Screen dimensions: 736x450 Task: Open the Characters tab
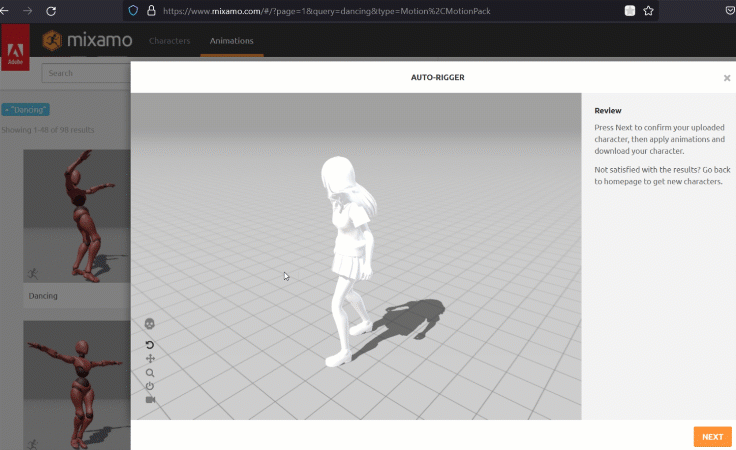[x=169, y=41]
